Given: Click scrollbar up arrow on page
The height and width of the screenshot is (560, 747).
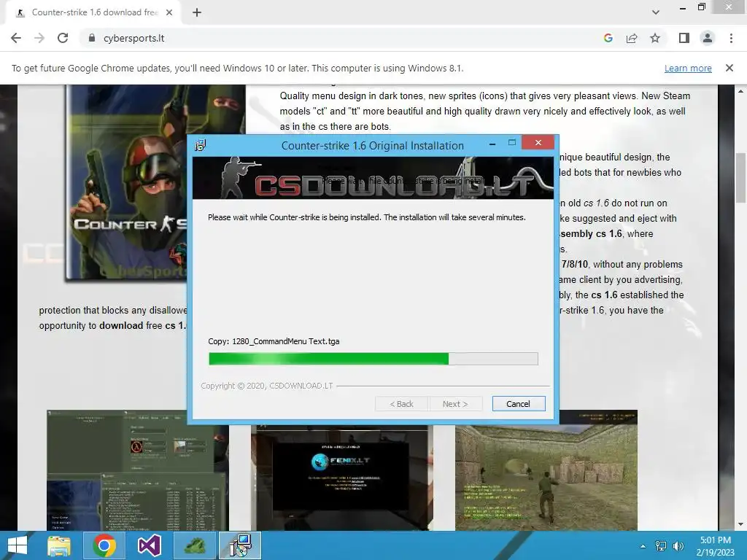Looking at the screenshot, I should [x=740, y=91].
